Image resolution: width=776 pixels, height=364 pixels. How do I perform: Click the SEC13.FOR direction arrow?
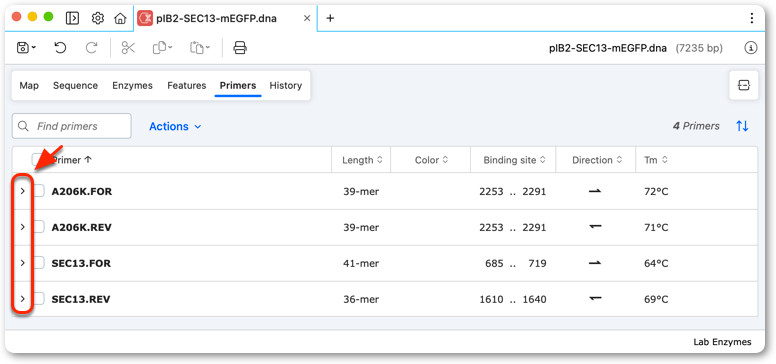pyautogui.click(x=595, y=263)
